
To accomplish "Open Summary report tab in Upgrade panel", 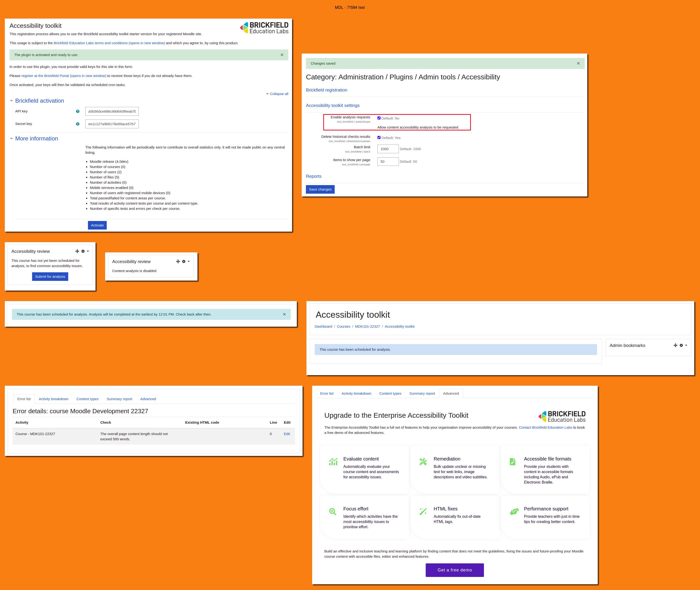I will tap(422, 393).
